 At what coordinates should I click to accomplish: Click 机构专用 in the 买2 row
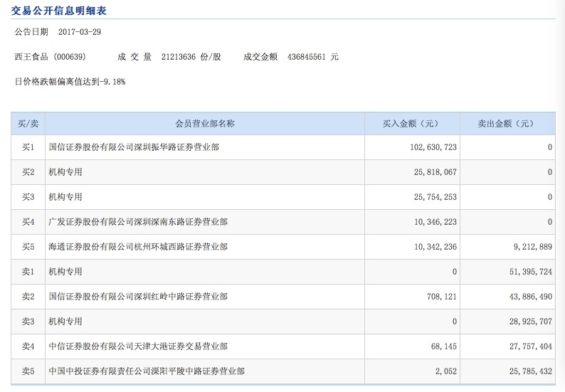[x=65, y=172]
